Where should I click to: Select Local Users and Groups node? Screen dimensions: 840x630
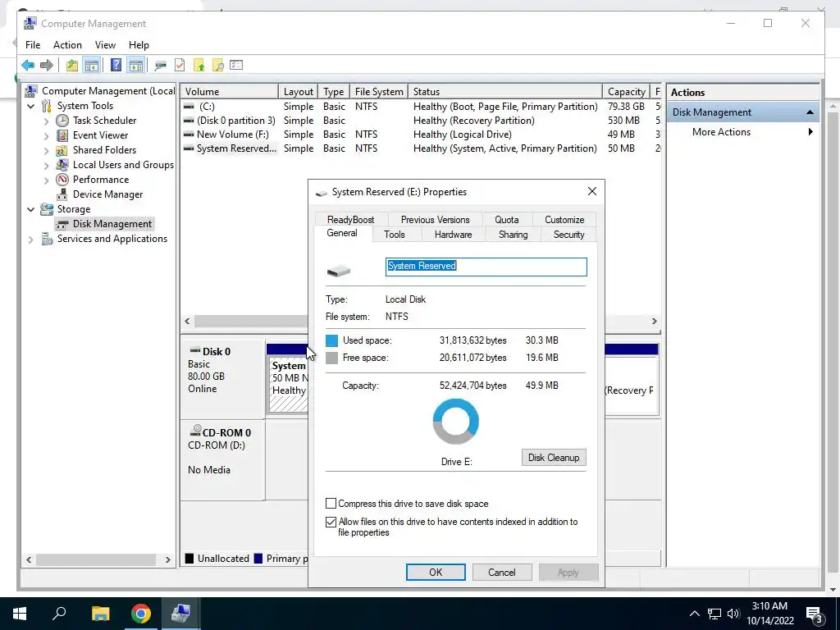tap(123, 165)
